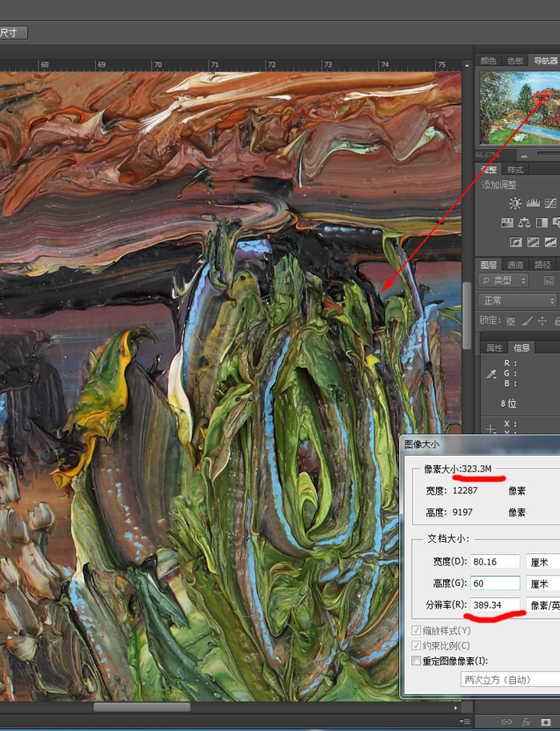Add a Levels adjustment (histogram icon)
Screen dimensions: 560x731
(533, 203)
